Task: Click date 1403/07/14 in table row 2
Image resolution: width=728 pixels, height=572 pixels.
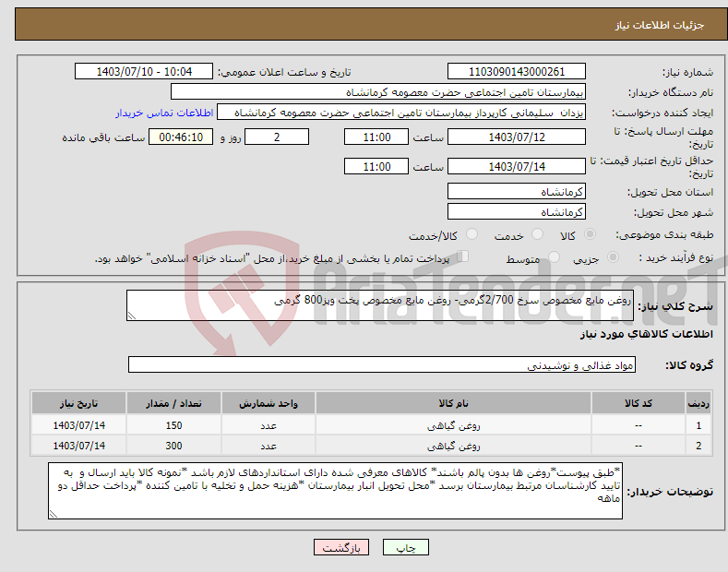Action: click(x=79, y=446)
